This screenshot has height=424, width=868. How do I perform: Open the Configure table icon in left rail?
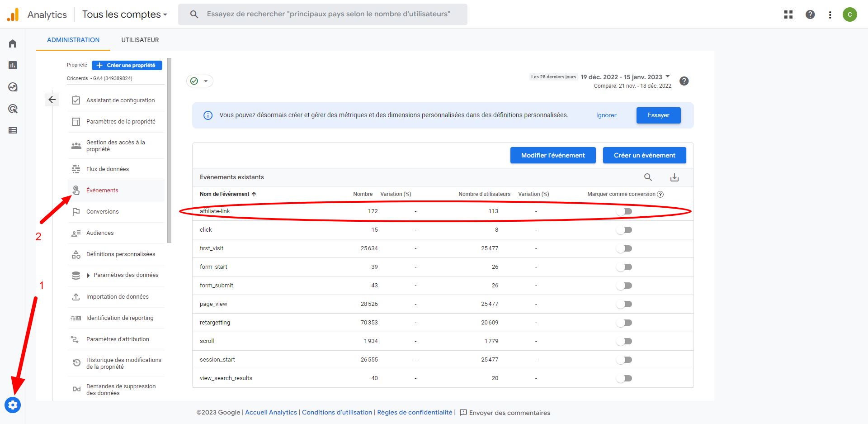point(13,130)
